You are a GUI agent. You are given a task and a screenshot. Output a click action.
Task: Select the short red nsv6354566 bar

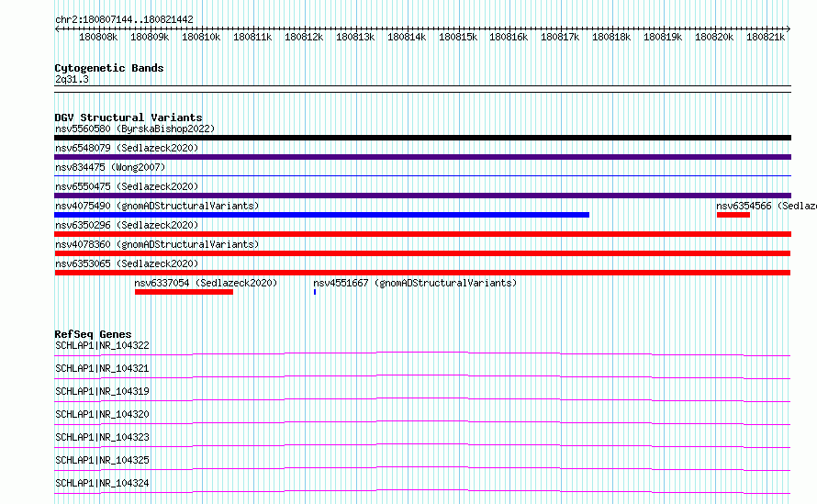[733, 215]
